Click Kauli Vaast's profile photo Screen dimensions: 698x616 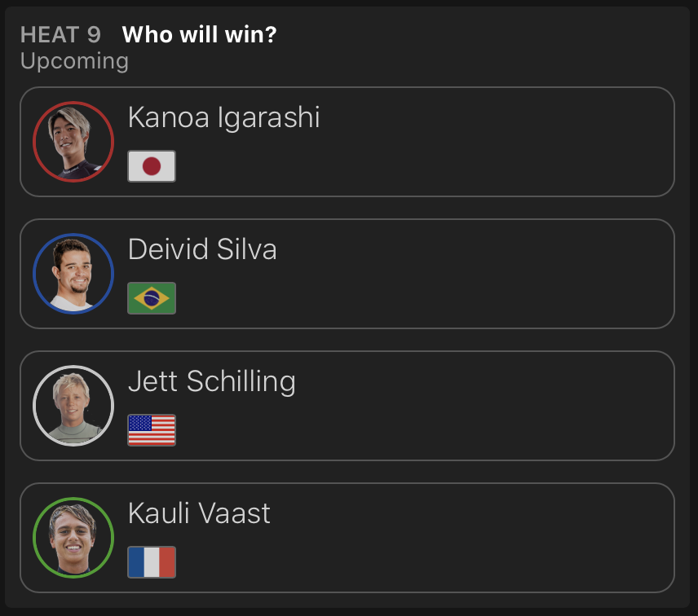73,538
